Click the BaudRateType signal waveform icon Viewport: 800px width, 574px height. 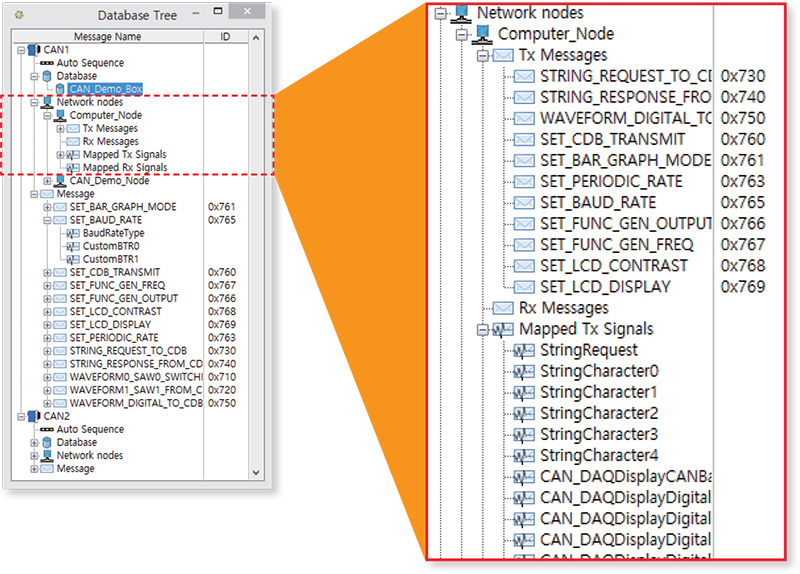coord(74,232)
